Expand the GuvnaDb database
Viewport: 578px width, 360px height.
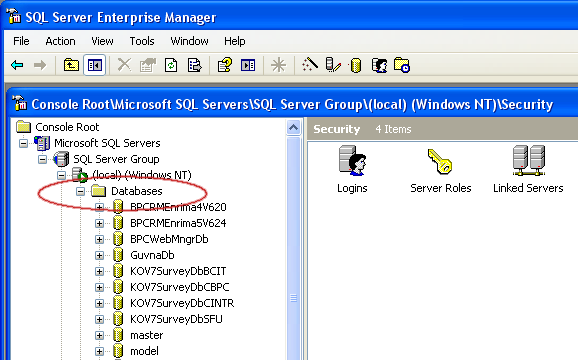point(99,255)
